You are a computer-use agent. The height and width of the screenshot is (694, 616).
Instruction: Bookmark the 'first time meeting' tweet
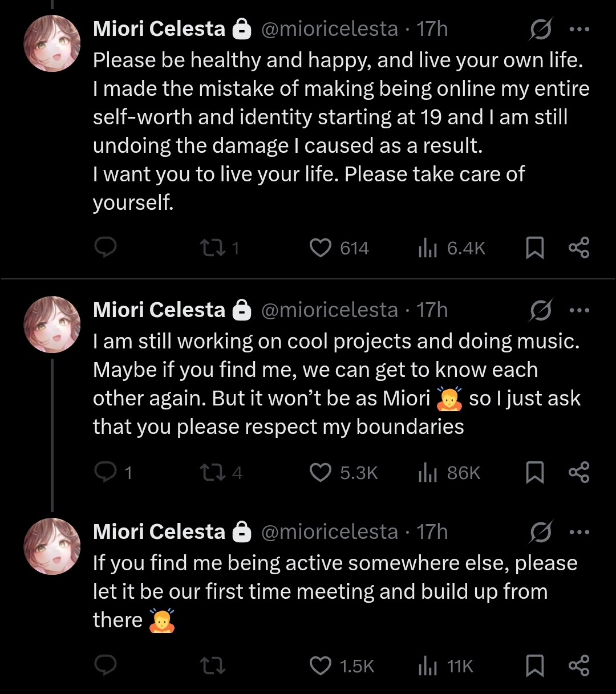534,666
